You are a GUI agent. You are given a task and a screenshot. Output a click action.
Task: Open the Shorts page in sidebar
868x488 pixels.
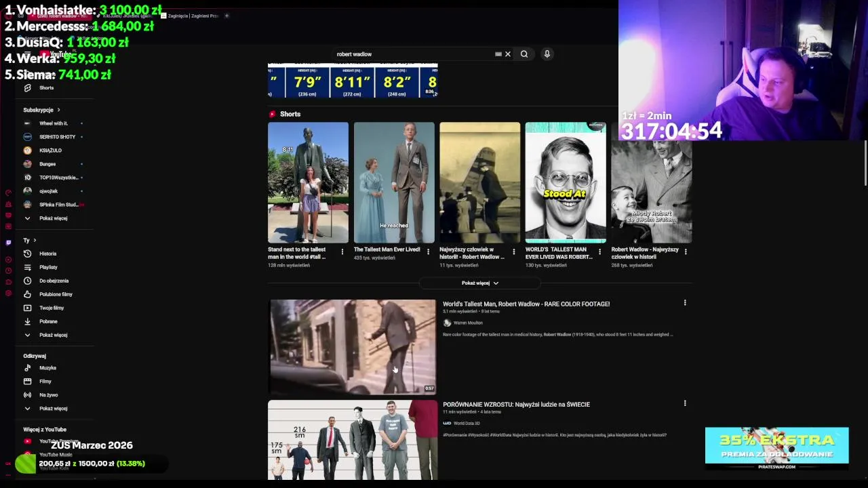point(46,87)
